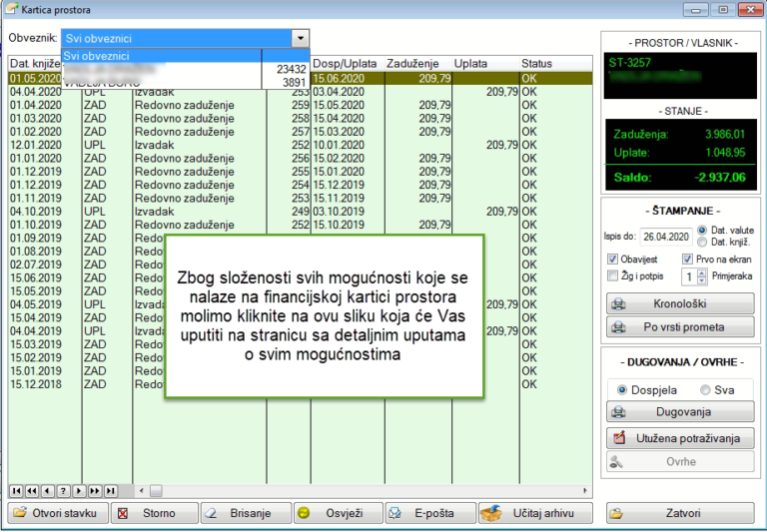Screen dimensions: 767x532
Task: Select the Sva radio button
Action: [x=705, y=390]
